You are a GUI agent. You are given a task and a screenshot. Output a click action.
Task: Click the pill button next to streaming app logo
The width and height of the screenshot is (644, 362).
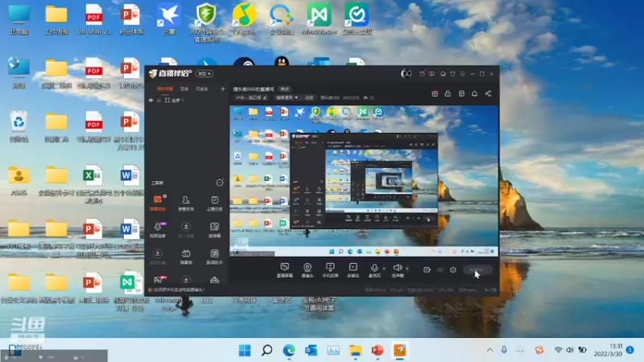[x=204, y=73]
